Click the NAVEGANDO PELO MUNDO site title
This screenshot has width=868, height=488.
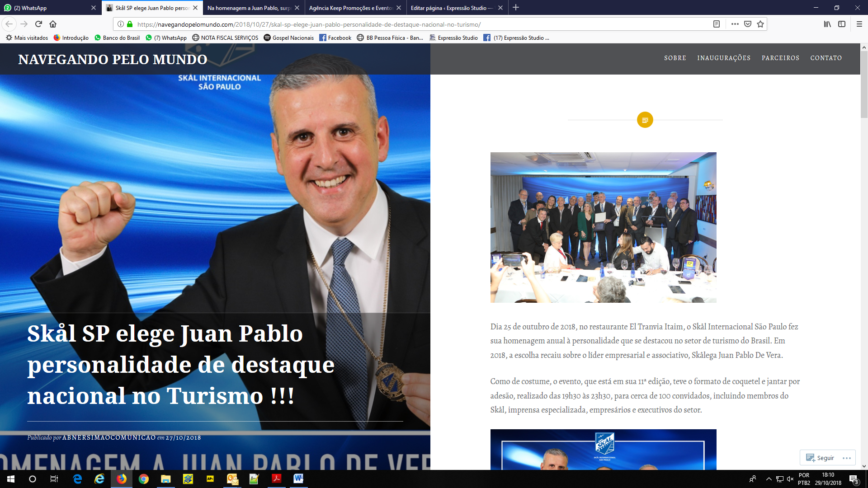click(x=113, y=59)
